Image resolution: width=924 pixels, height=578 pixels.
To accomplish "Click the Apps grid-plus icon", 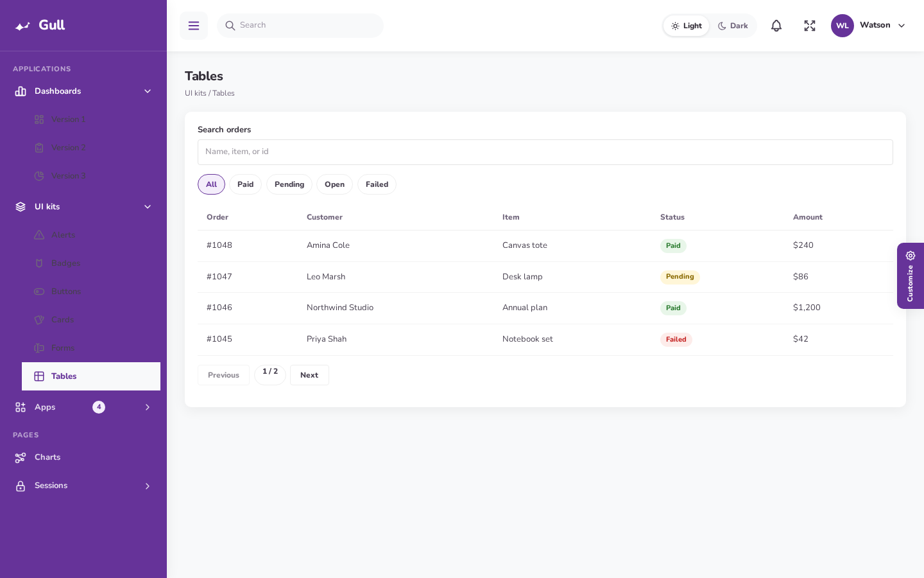I will pos(21,407).
